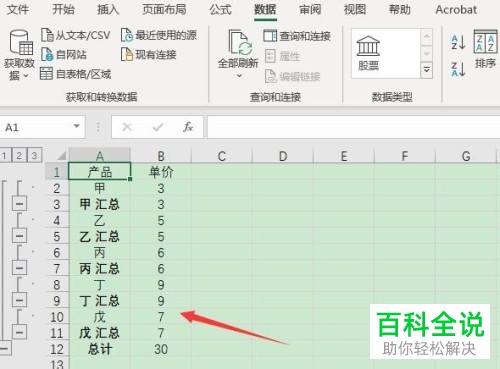500x369 pixels.
Task: Click the insert function fx icon
Action: pyautogui.click(x=188, y=127)
